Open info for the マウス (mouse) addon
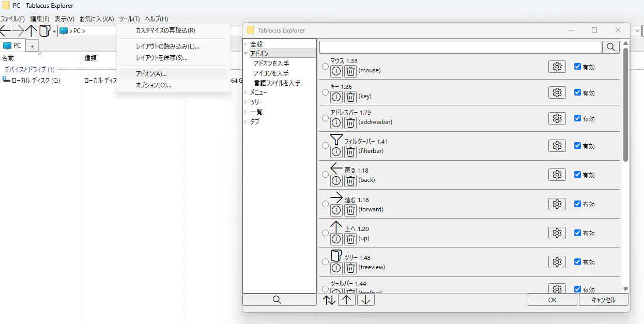This screenshot has height=324, width=644. coord(336,70)
